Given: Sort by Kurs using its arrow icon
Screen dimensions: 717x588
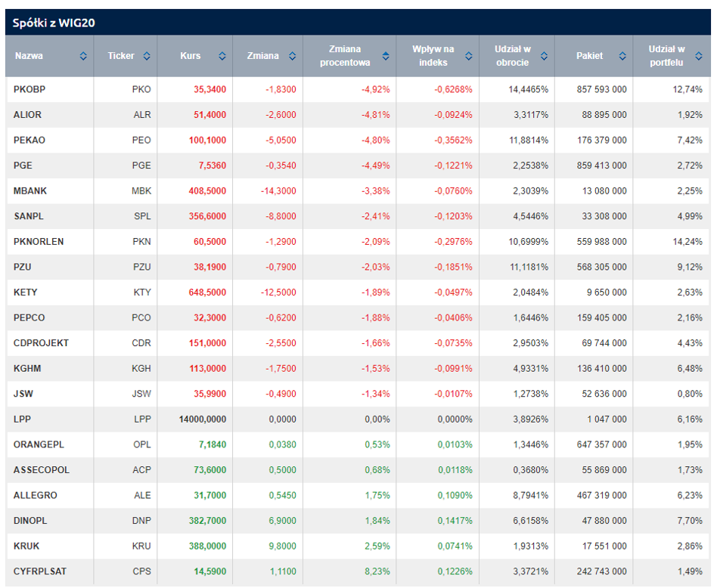Looking at the screenshot, I should (222, 56).
